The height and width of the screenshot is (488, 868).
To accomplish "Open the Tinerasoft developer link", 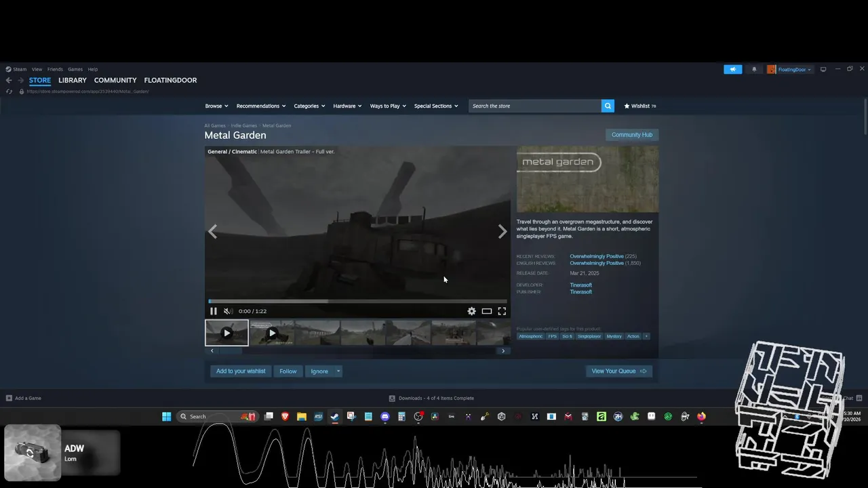I will point(580,285).
